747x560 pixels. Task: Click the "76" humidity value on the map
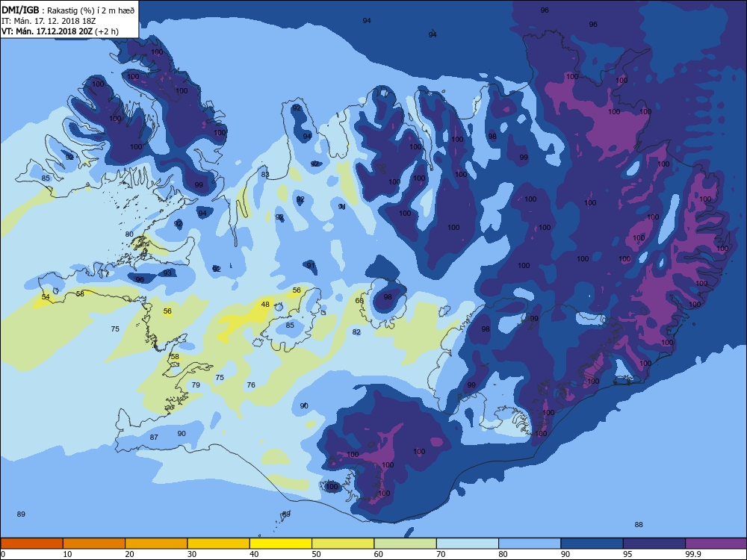pyautogui.click(x=251, y=385)
